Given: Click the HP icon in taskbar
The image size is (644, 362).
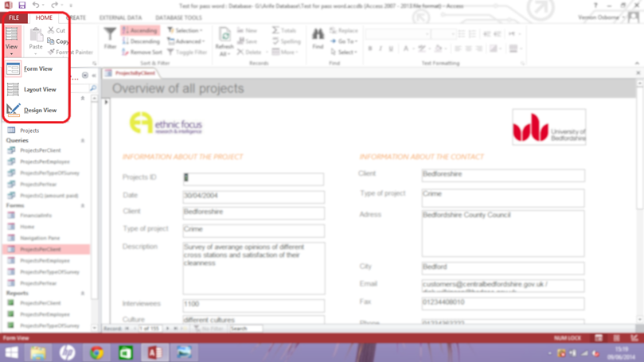Looking at the screenshot, I should (67, 353).
